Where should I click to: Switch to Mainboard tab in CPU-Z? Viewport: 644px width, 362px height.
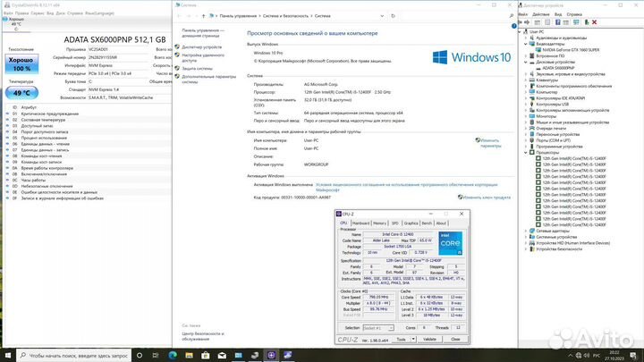tap(361, 223)
